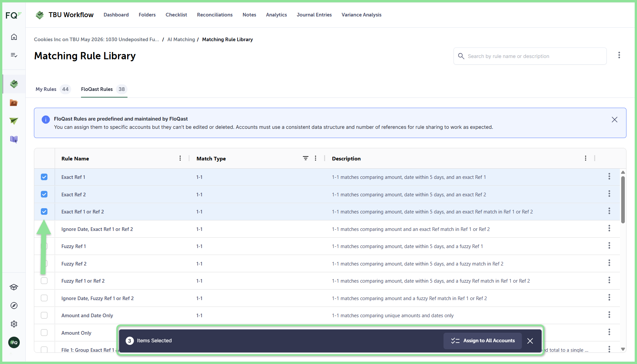Viewport: 637px width, 364px height.
Task: Open the orange folder icon in sidebar
Action: pyautogui.click(x=14, y=103)
